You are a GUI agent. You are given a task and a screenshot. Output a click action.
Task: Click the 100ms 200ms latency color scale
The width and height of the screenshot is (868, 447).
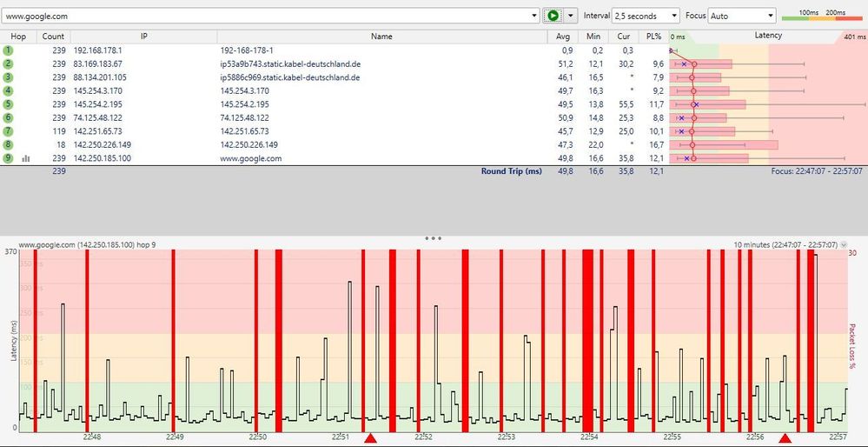point(822,15)
